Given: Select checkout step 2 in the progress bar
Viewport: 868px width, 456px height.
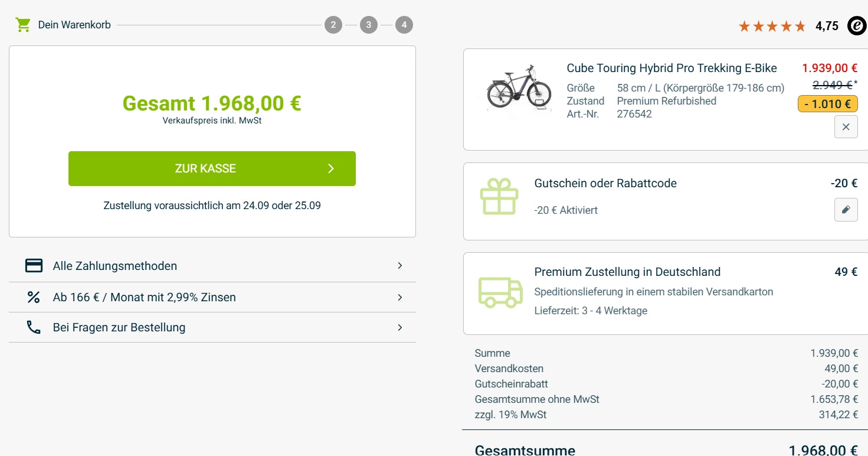Looking at the screenshot, I should 333,24.
